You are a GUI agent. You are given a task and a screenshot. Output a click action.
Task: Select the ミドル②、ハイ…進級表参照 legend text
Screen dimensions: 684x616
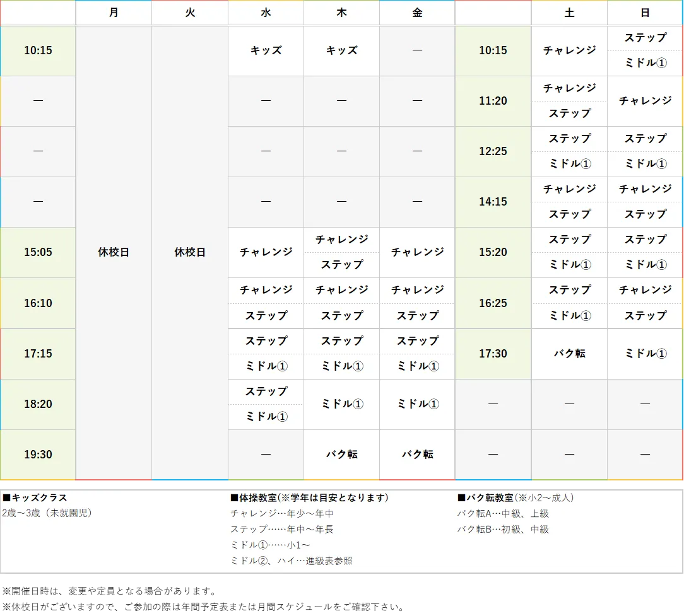(292, 561)
